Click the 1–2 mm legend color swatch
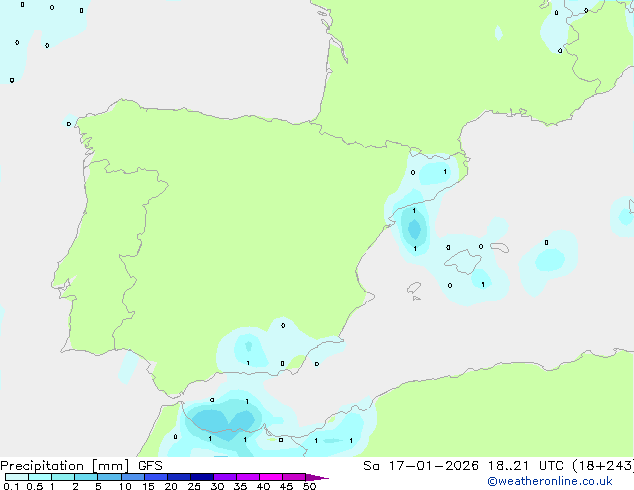 pos(63,477)
